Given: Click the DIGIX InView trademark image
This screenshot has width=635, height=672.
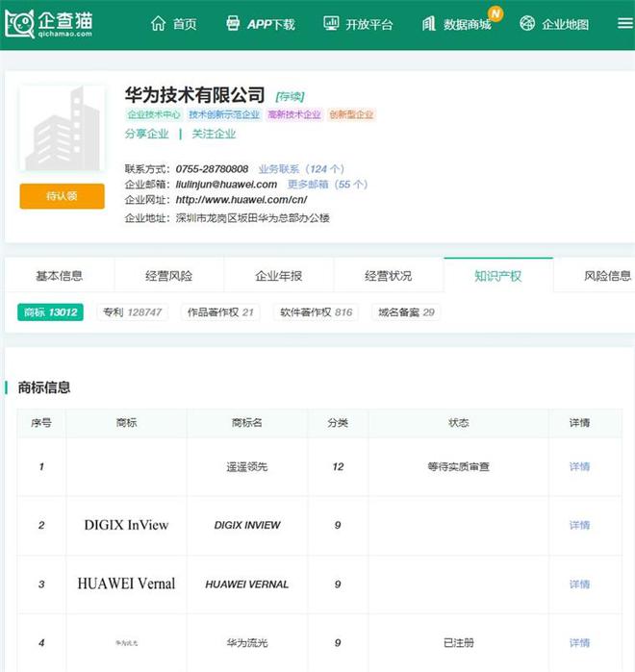Looking at the screenshot, I should click(x=126, y=525).
